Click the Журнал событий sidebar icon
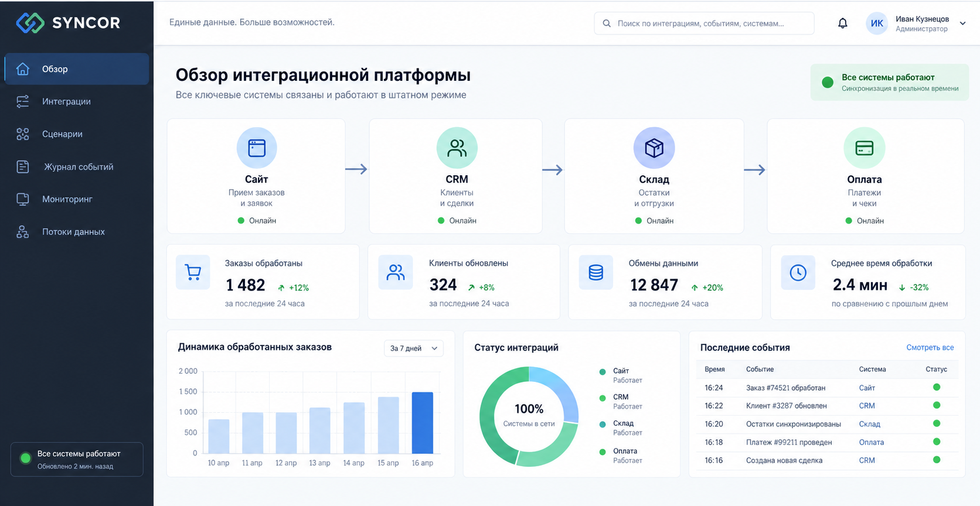 pyautogui.click(x=22, y=167)
